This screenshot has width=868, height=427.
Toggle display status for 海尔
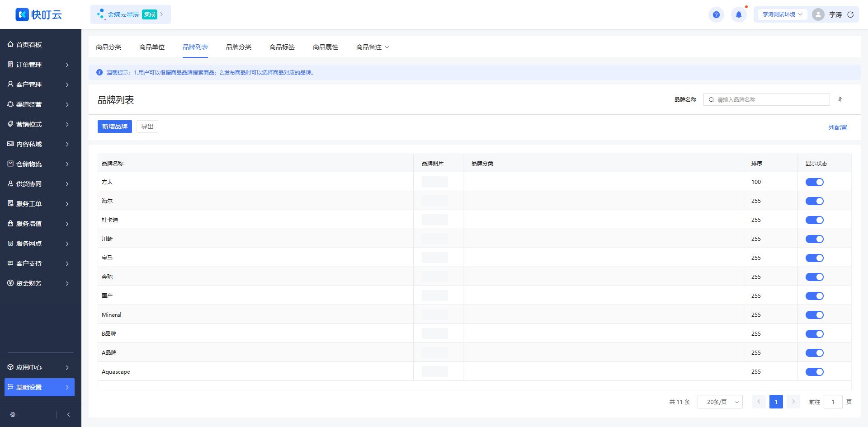815,201
